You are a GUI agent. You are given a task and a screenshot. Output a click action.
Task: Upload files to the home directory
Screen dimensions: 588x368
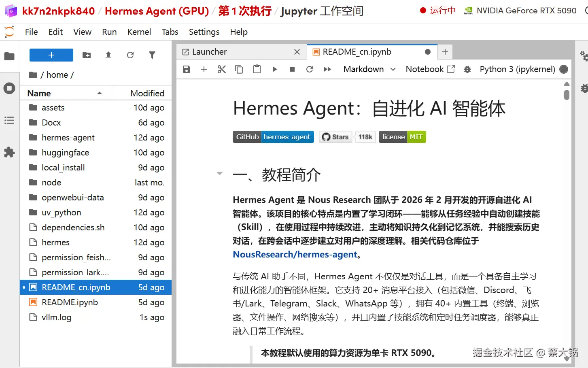108,55
